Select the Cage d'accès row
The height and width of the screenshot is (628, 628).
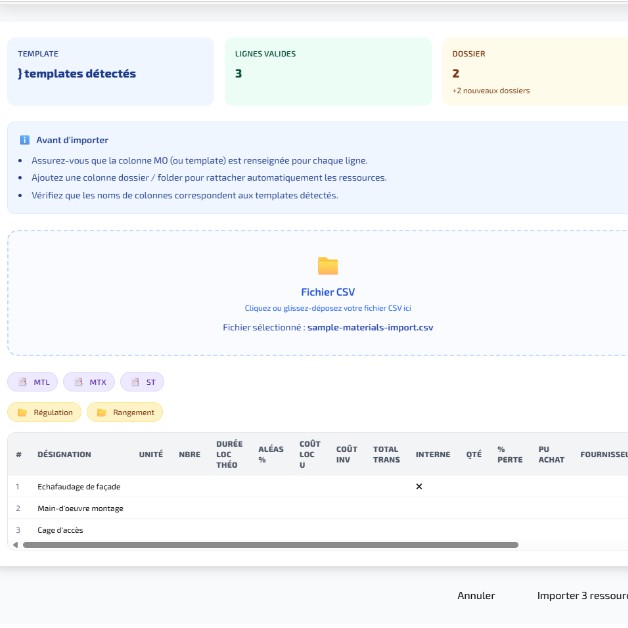click(x=60, y=530)
